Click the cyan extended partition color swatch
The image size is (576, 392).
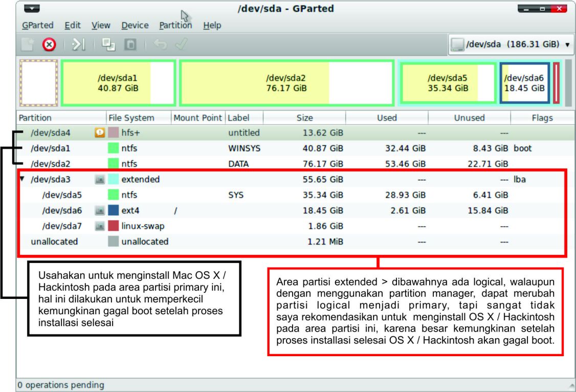[x=113, y=179]
